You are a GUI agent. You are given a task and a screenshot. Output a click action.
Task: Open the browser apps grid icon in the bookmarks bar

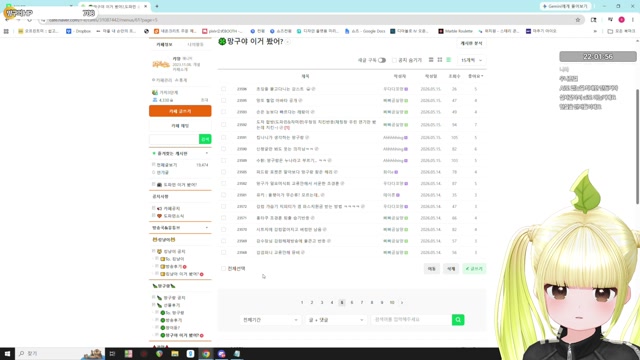click(6, 31)
